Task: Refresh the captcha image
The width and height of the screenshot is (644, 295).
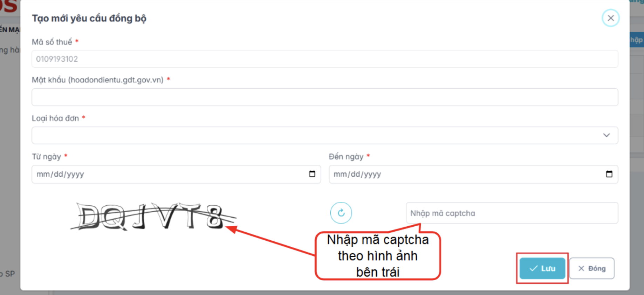Action: tap(341, 213)
